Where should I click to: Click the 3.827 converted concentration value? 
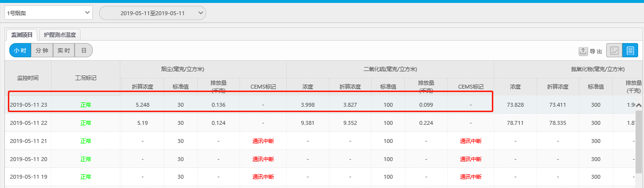pos(350,105)
